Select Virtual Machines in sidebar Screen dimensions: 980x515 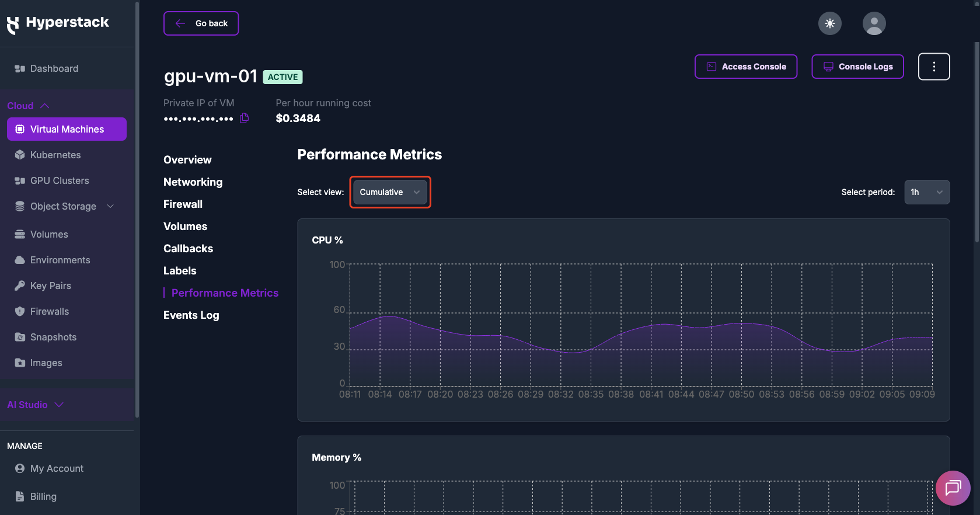tap(67, 129)
